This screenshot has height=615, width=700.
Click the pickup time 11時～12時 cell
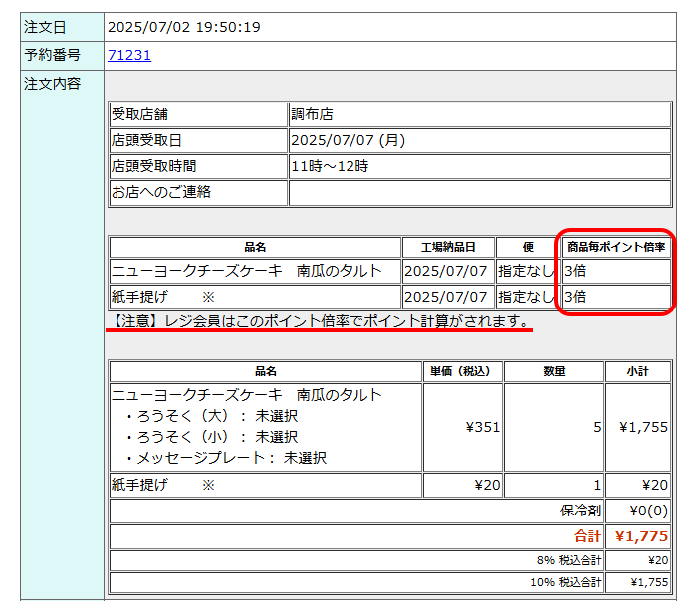click(x=329, y=166)
